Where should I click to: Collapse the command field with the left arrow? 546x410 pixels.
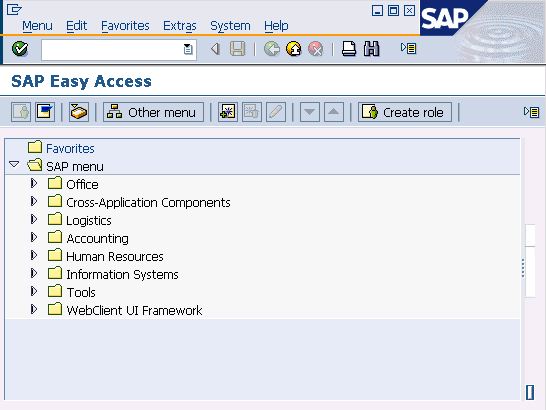(x=215, y=49)
